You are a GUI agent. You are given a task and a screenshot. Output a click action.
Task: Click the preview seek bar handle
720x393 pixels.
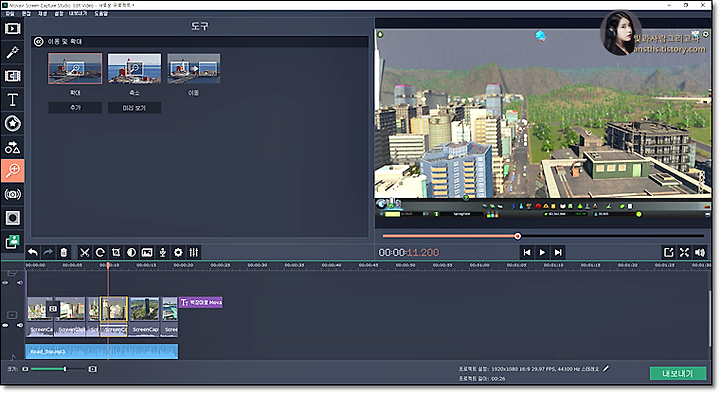pyautogui.click(x=518, y=236)
